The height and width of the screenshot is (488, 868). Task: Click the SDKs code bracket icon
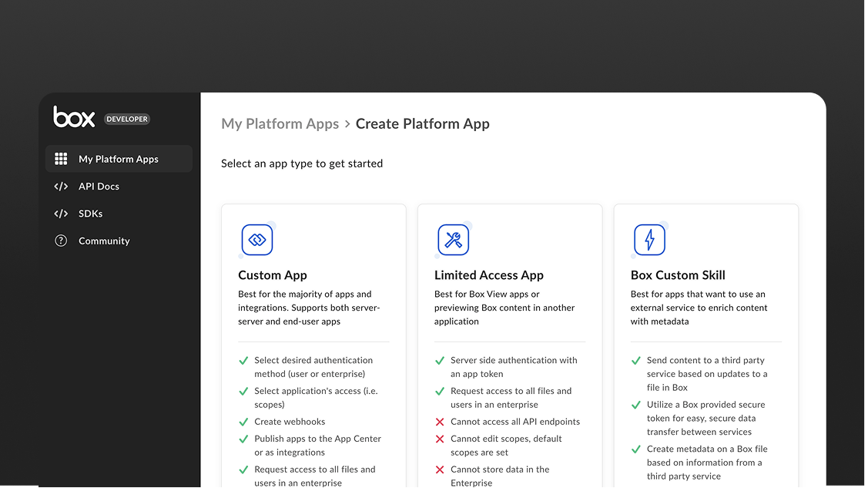61,214
